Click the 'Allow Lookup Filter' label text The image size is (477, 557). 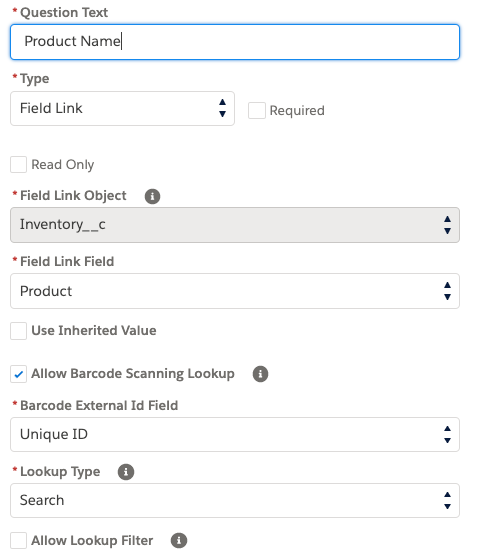point(92,541)
